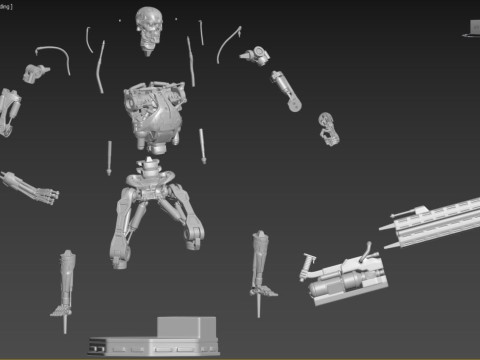Select the upper arm part at left edge

coord(9,112)
